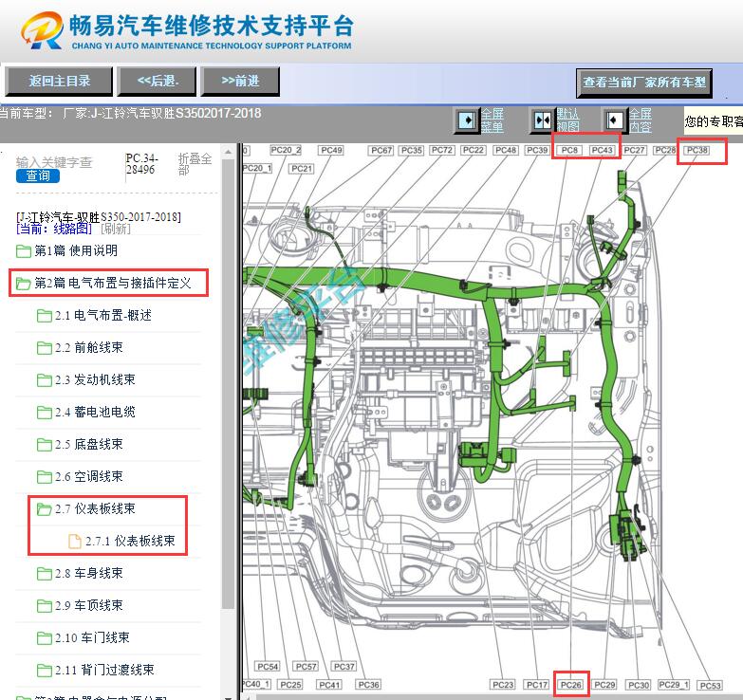Click connector label PC49

click(x=332, y=150)
